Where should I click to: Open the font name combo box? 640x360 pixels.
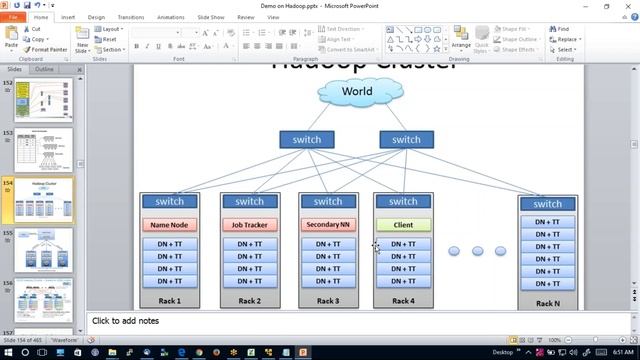(x=156, y=33)
